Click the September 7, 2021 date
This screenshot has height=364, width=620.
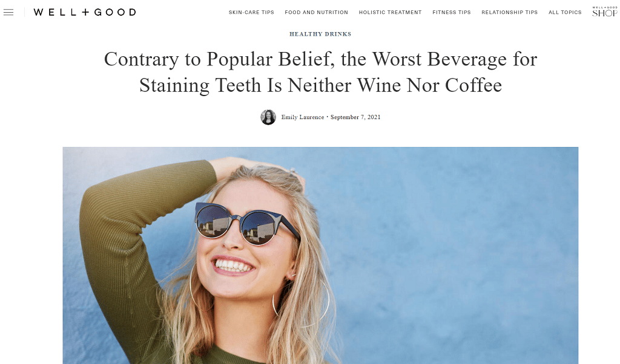coord(355,117)
